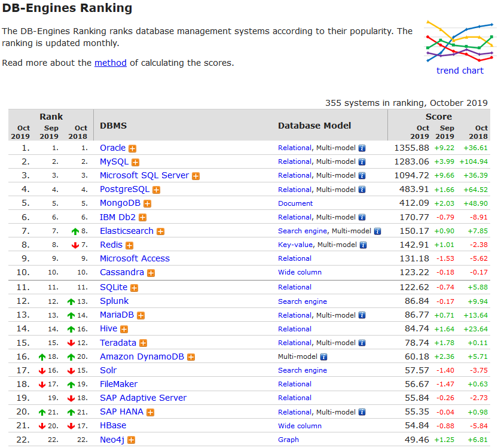This screenshot has height=448, width=498.
Task: Click the info icon in Redis's model cell
Action: [363, 245]
